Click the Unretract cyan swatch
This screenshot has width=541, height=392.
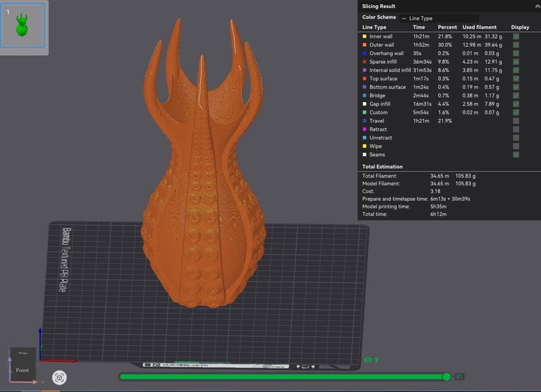(x=365, y=137)
